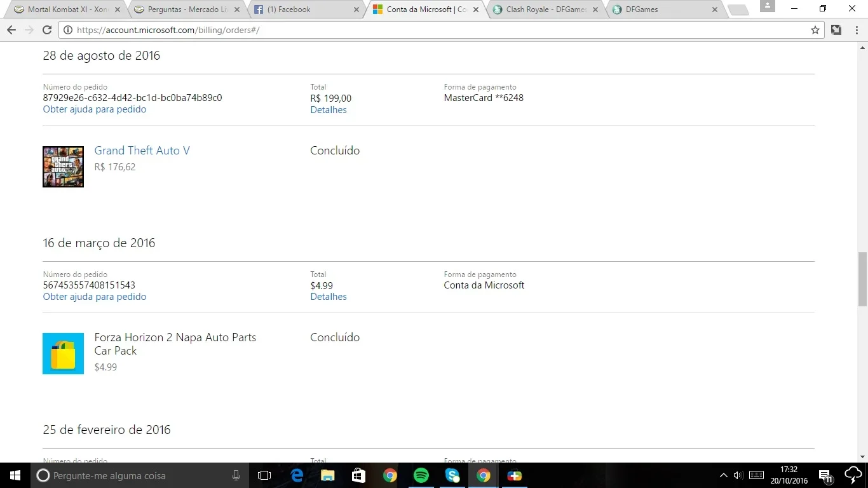Open Skype from the taskbar

coord(452,475)
